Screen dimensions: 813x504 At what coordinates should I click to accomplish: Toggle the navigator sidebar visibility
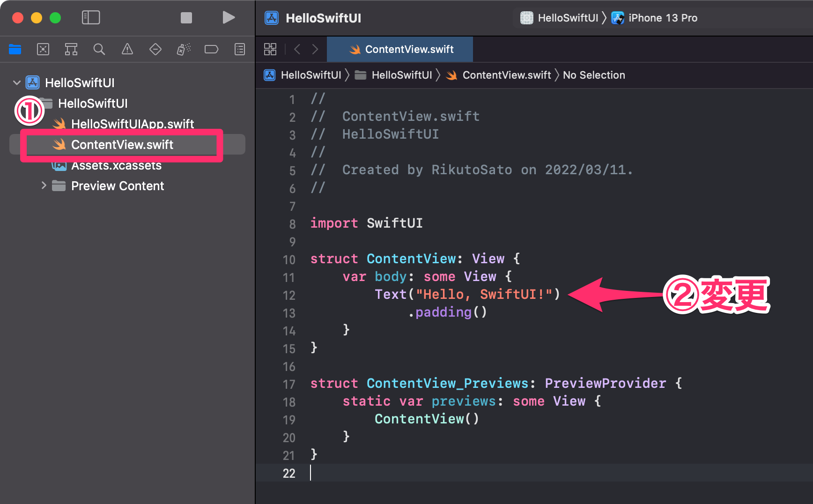pyautogui.click(x=91, y=17)
